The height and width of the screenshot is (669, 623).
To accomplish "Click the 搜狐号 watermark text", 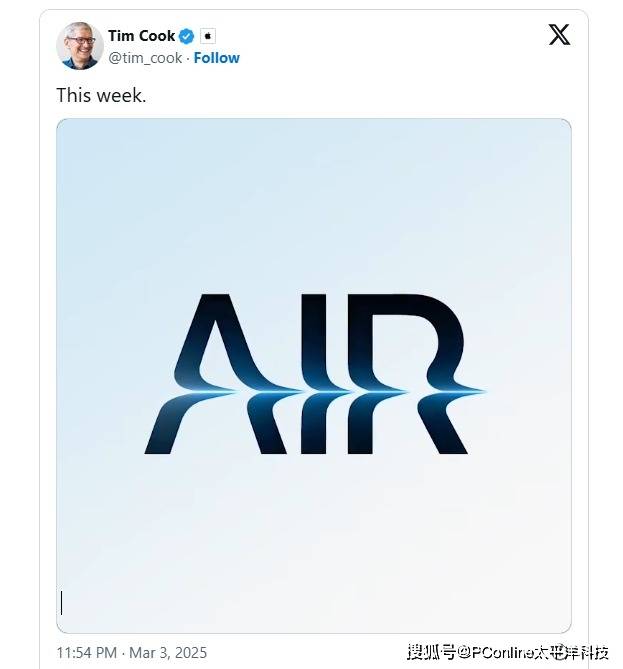I will [431, 652].
